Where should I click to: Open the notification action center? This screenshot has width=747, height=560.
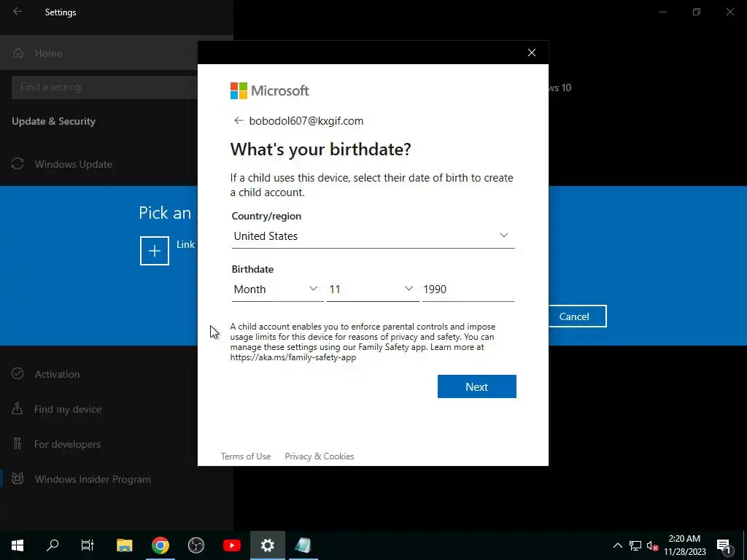click(x=724, y=545)
